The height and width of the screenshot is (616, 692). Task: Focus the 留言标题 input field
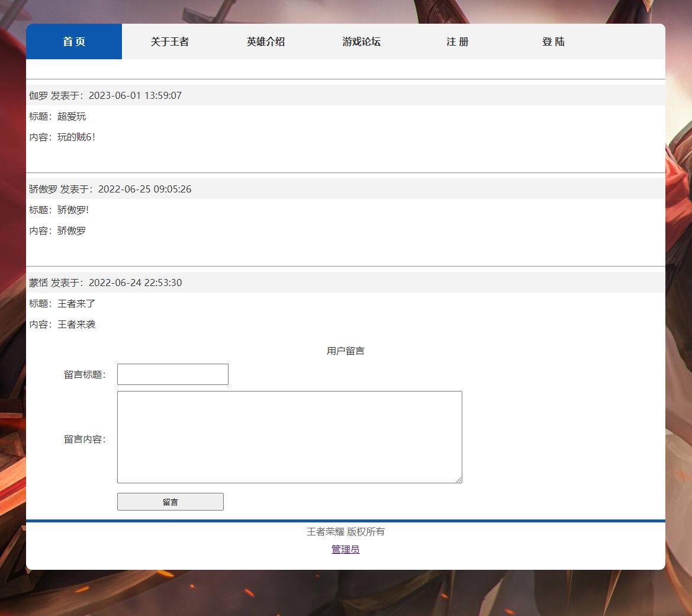pyautogui.click(x=173, y=374)
